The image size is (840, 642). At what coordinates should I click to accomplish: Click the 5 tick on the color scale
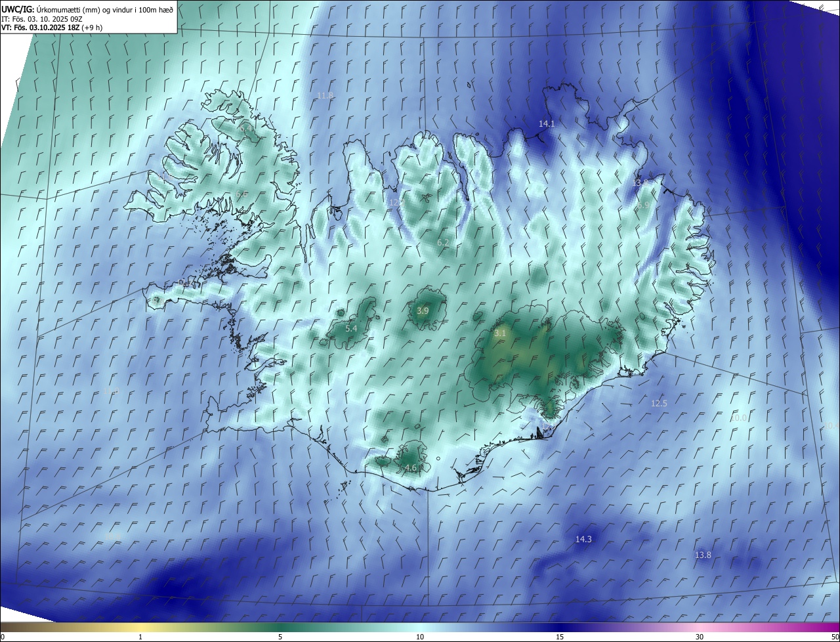point(280,637)
